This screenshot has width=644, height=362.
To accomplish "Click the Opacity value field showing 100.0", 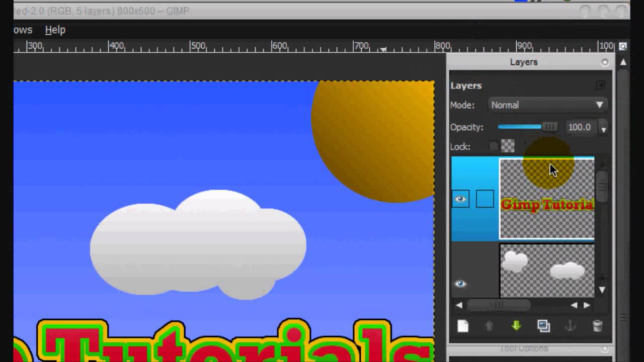I will [x=582, y=127].
